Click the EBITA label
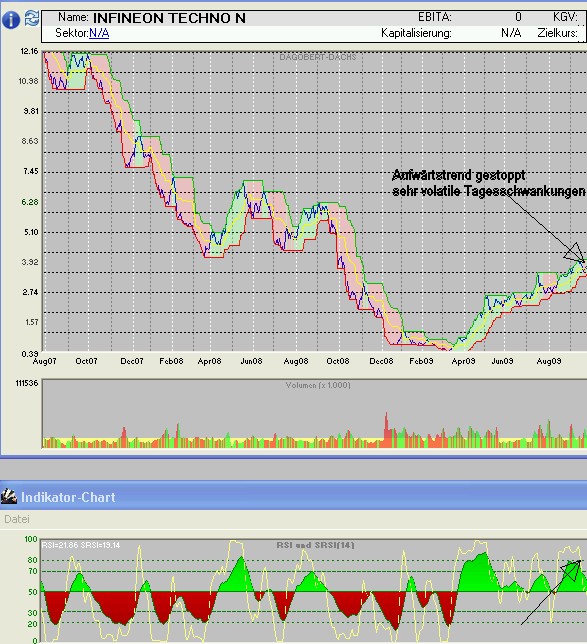Screen dimensions: 587x644 435,17
